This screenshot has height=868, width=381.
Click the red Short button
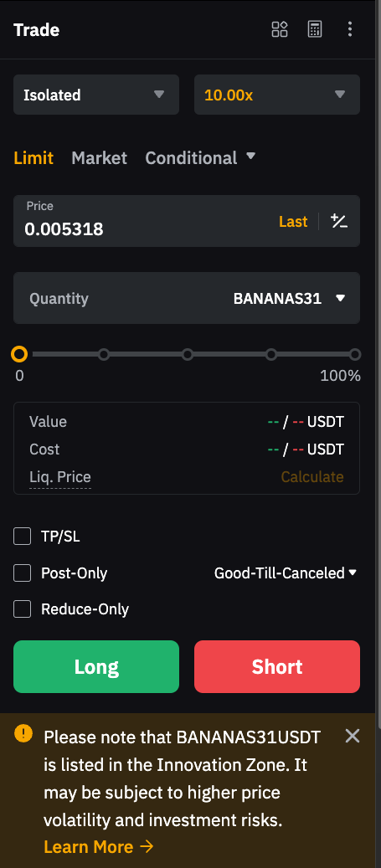click(277, 666)
